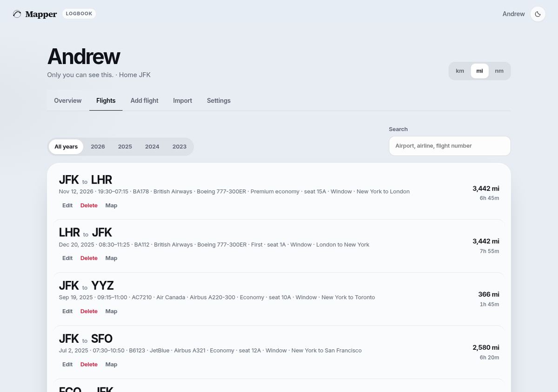Click the 2,580 mi distance value

(486, 347)
